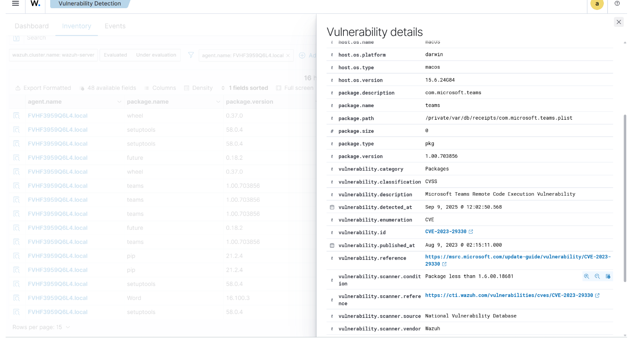The height and width of the screenshot is (346, 644).
Task: Open the cti.wazuh.com scanner reference link
Action: coord(509,295)
